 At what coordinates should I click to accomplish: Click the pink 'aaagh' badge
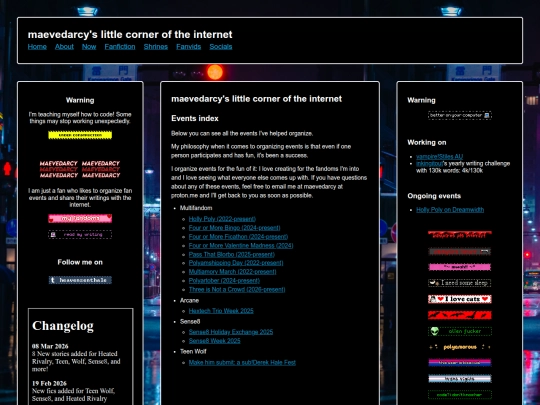pyautogui.click(x=460, y=267)
